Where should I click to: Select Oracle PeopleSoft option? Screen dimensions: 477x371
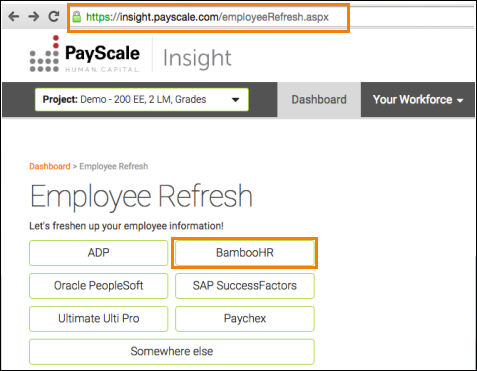98,286
